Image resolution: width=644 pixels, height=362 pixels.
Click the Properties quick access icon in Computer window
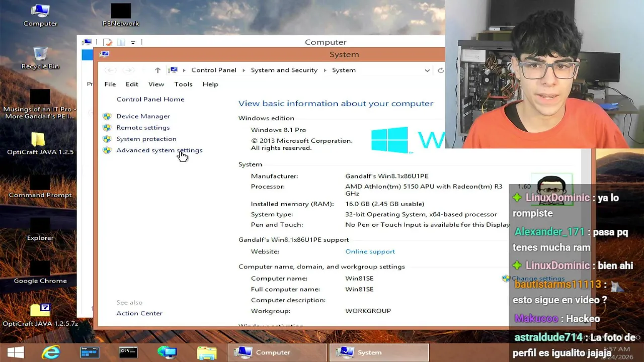[107, 42]
